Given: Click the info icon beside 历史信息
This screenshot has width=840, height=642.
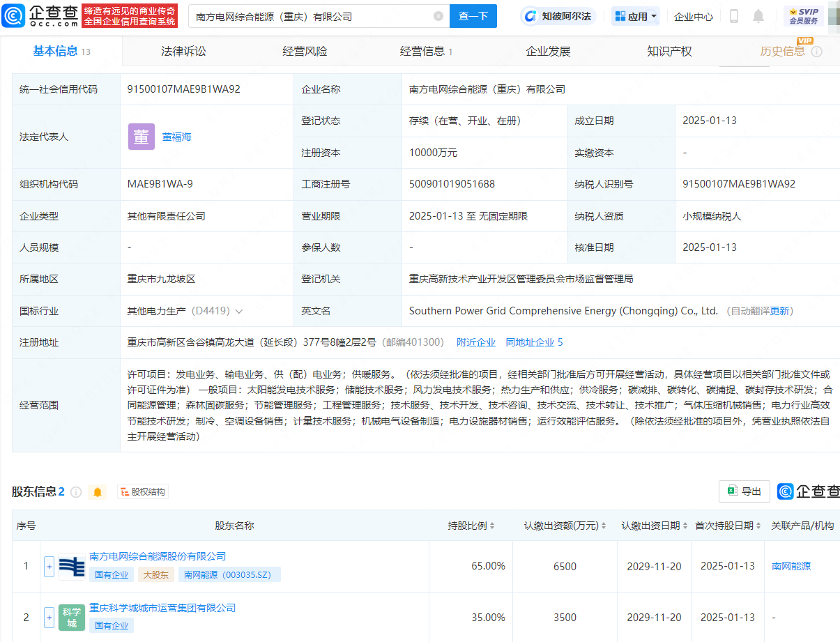Looking at the screenshot, I should pos(817,52).
